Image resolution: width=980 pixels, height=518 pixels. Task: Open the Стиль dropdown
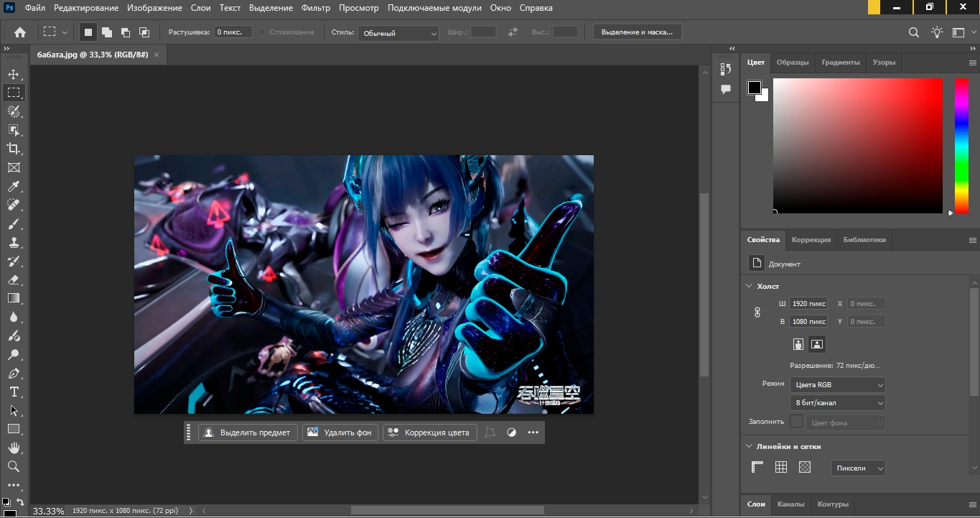tap(398, 32)
